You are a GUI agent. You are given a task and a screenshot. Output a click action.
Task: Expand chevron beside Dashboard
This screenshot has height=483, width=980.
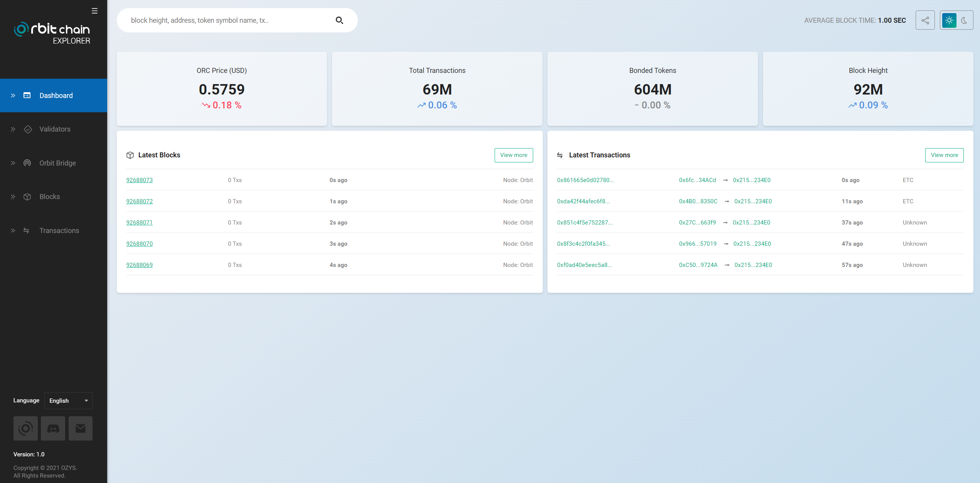click(13, 95)
